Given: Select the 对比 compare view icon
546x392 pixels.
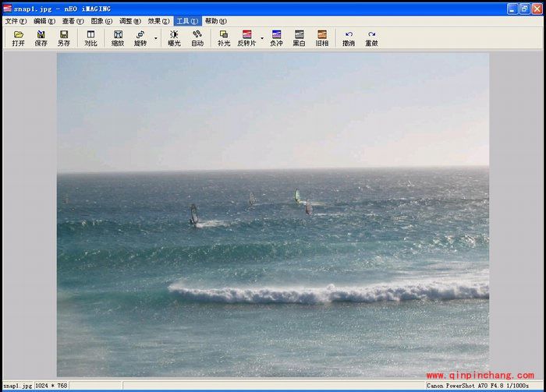Looking at the screenshot, I should tap(90, 38).
